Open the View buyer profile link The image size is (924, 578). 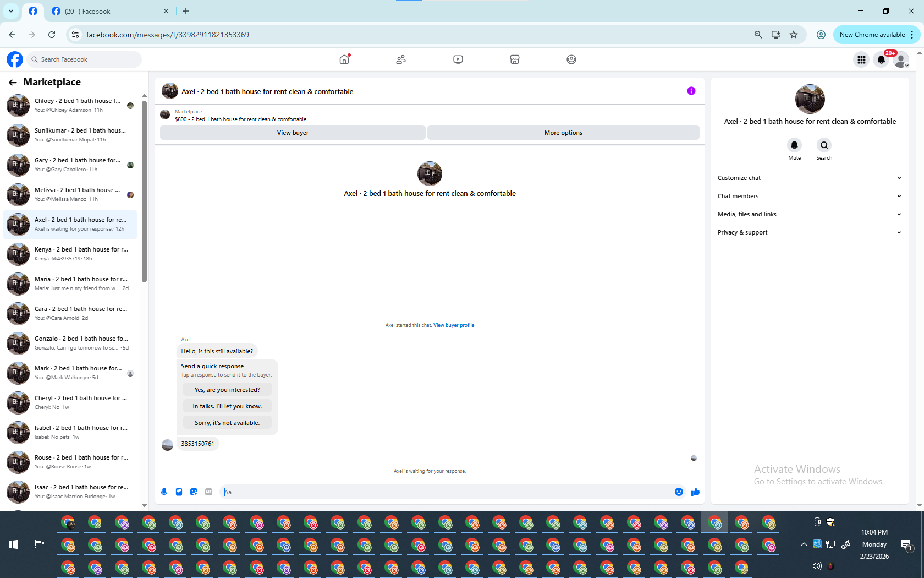tap(454, 325)
